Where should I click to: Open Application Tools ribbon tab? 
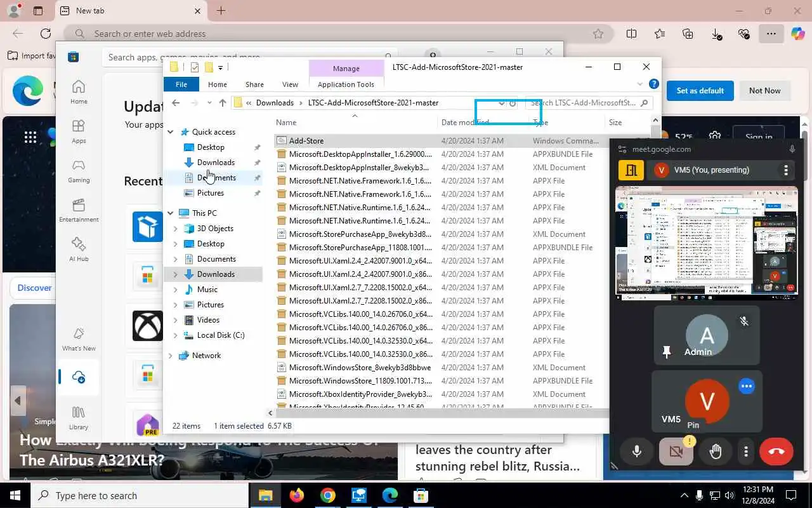[346, 84]
